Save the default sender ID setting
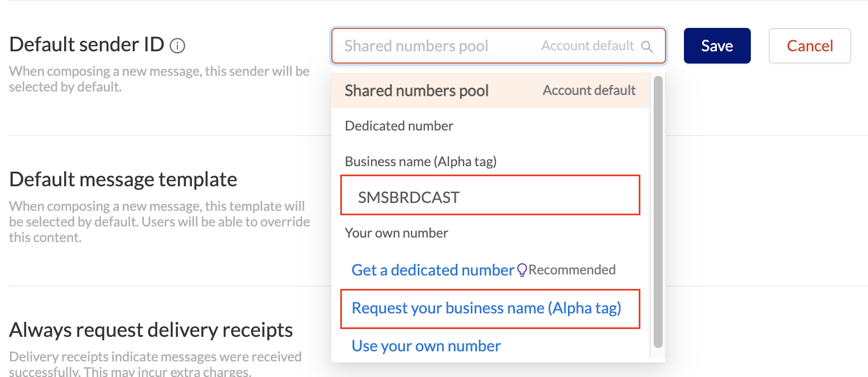 point(717,46)
